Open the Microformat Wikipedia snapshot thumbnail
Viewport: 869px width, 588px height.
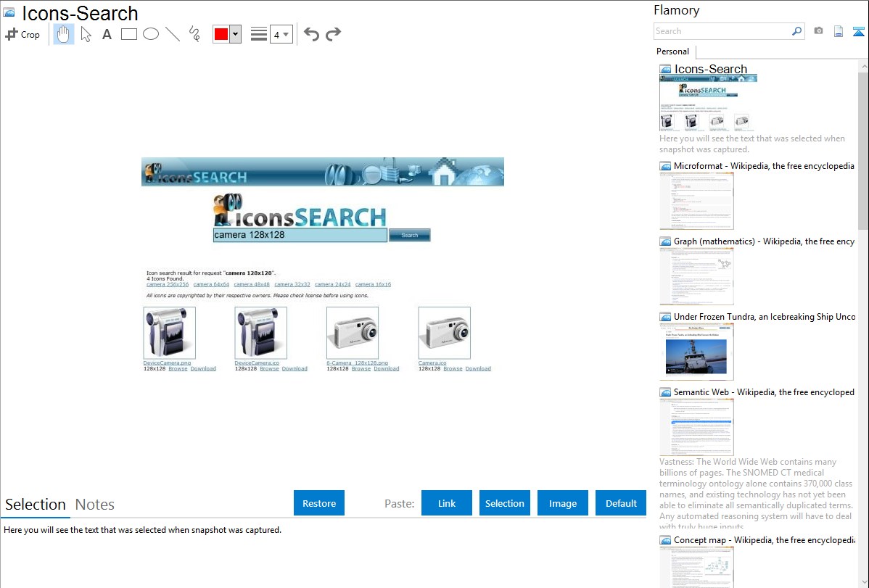coord(696,201)
